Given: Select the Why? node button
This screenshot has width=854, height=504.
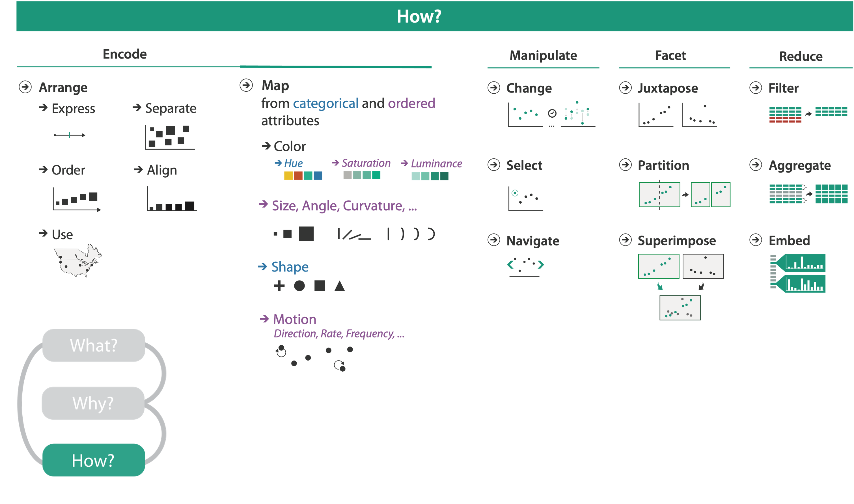Looking at the screenshot, I should (x=93, y=403).
